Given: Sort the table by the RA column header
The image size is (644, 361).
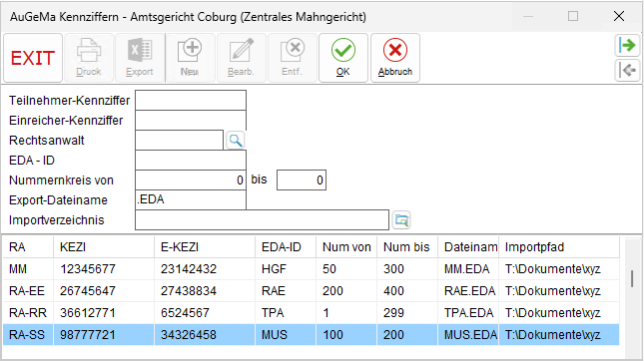Looking at the screenshot, I should [28, 247].
